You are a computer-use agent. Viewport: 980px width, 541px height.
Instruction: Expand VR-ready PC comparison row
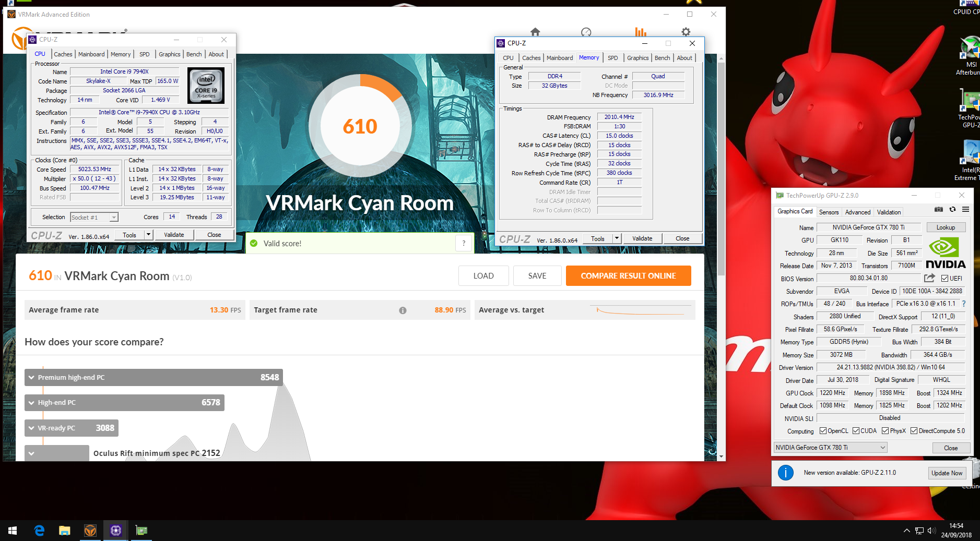[x=72, y=428]
